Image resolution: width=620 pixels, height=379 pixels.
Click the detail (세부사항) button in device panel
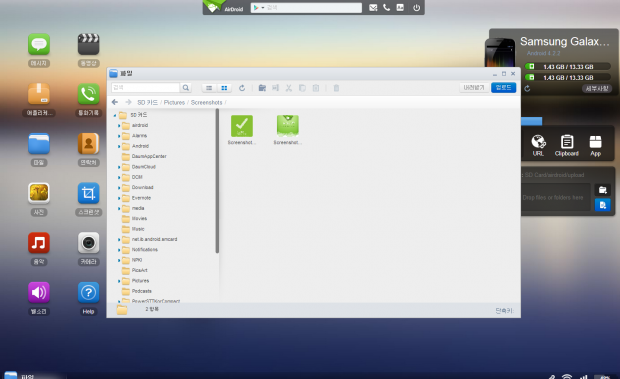[597, 89]
